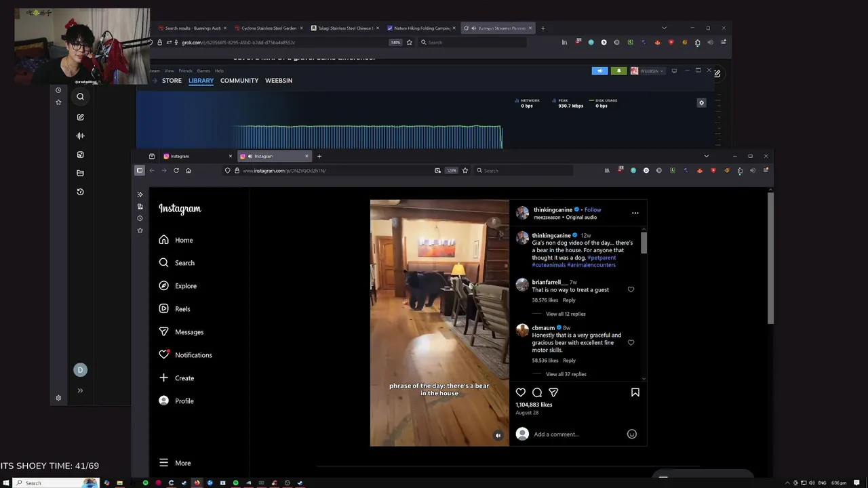This screenshot has width=868, height=488.
Task: Go to Instagram Explore page
Action: 178,286
